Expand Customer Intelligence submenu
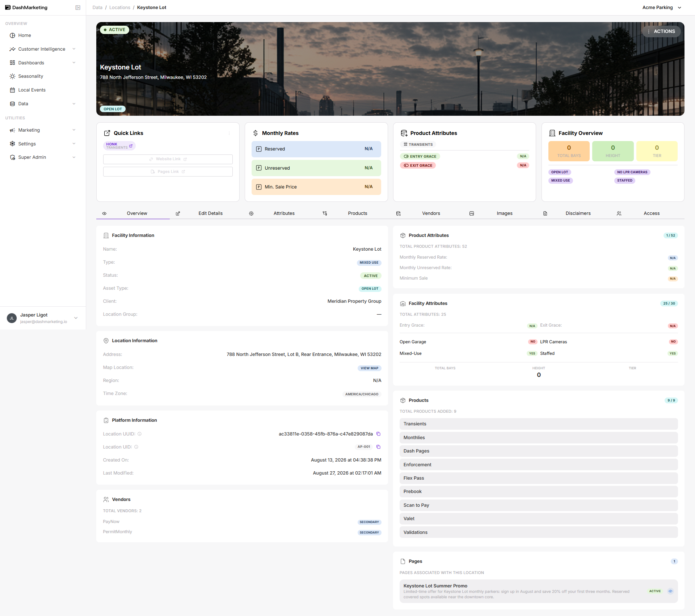The height and width of the screenshot is (616, 695). (74, 49)
